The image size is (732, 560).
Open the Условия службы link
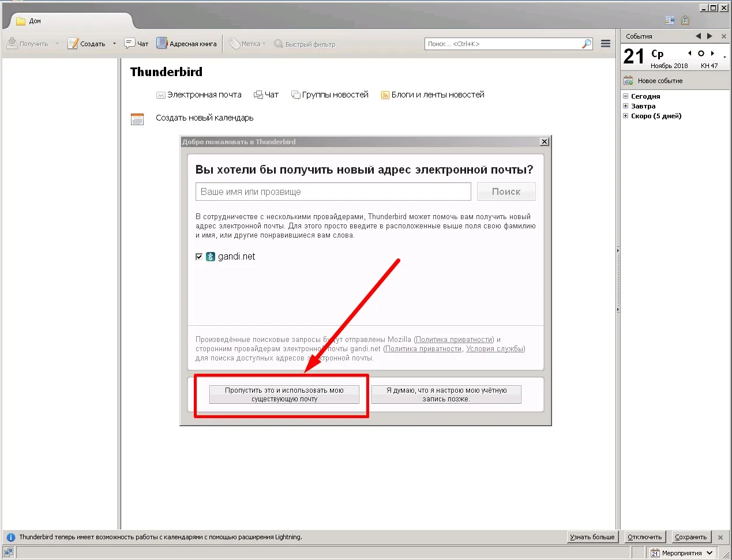(495, 349)
